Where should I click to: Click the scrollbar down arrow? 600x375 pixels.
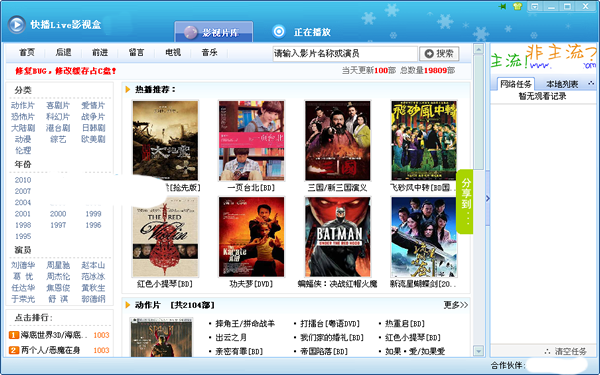pyautogui.click(x=478, y=351)
